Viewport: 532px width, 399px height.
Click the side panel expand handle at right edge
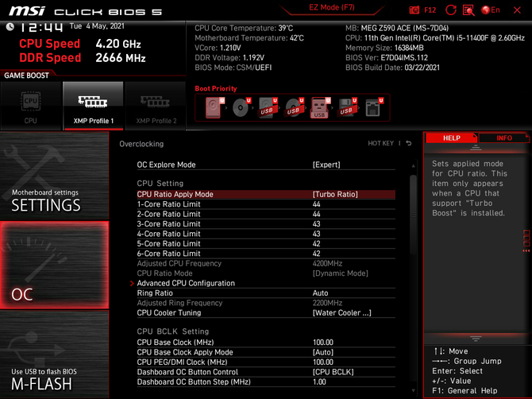pyautogui.click(x=526, y=241)
